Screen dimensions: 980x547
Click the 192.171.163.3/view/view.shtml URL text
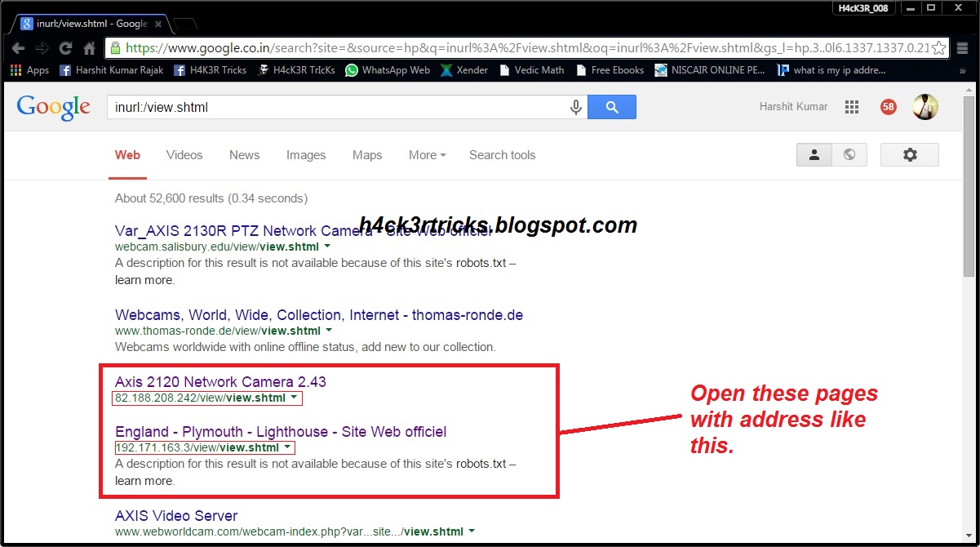197,447
